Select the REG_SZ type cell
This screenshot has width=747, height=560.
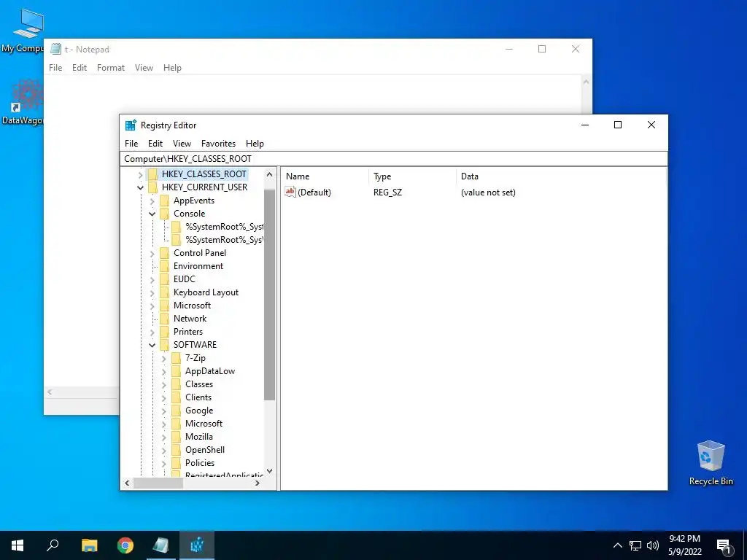[387, 192]
